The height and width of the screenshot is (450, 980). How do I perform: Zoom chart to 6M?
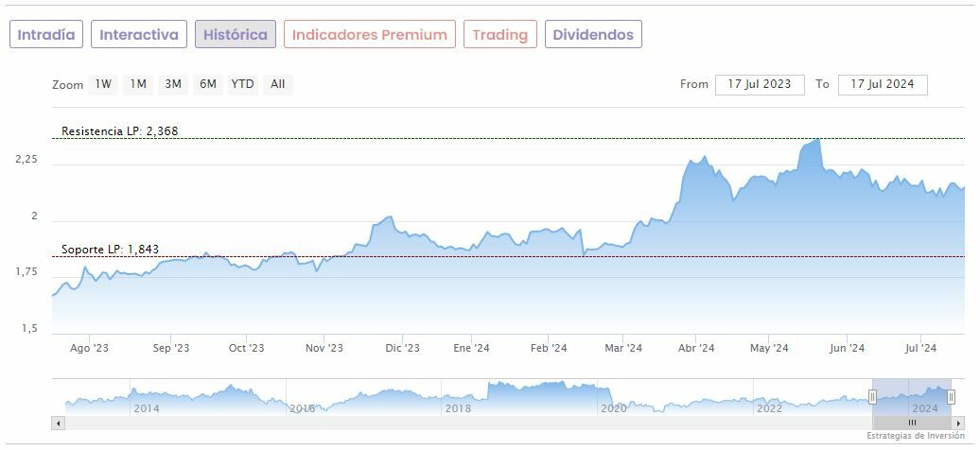[207, 84]
